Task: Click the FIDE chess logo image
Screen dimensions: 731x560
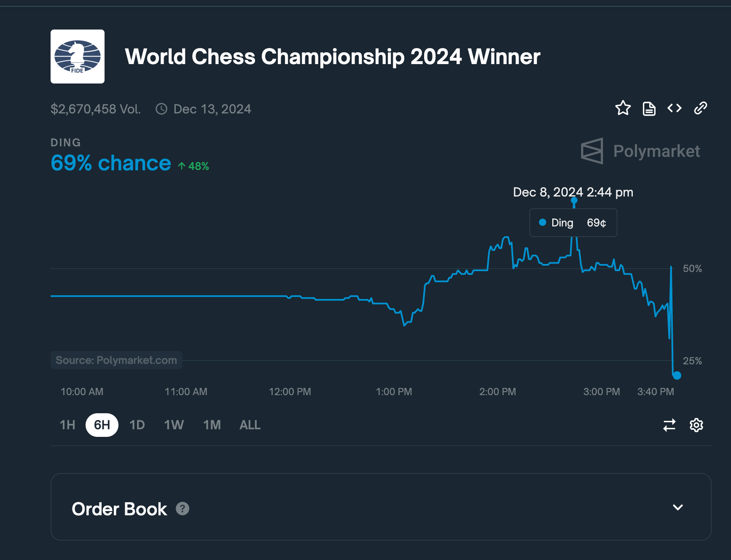Action: tap(78, 57)
